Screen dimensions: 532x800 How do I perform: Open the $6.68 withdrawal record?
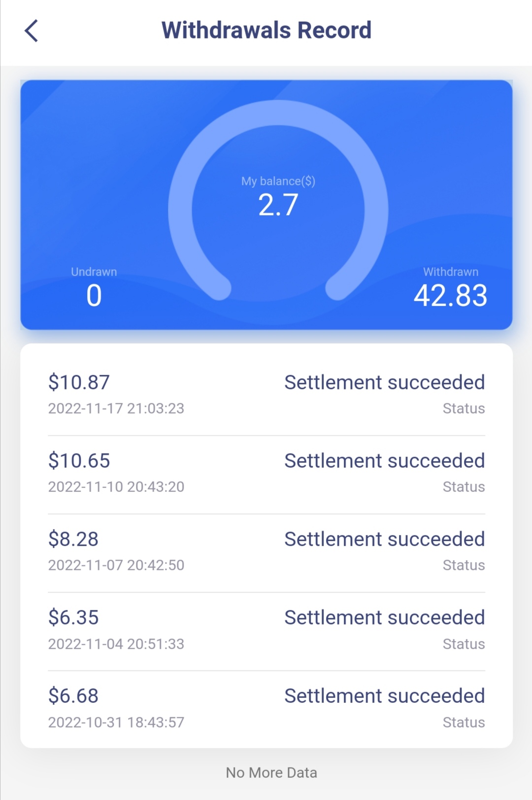point(266,708)
